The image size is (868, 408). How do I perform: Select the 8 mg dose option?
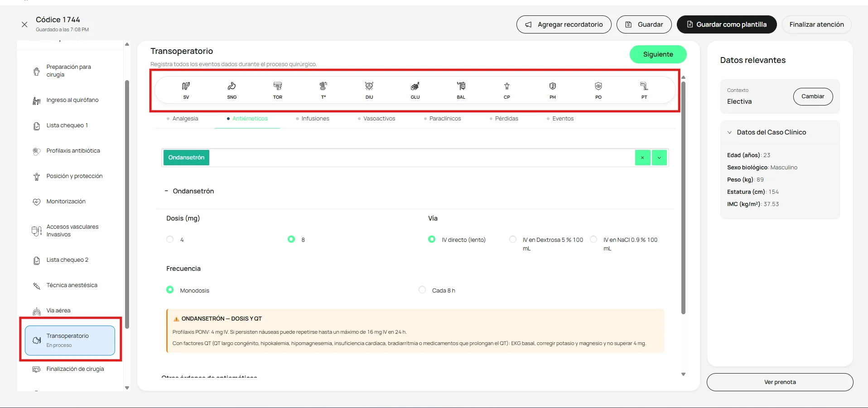(291, 239)
